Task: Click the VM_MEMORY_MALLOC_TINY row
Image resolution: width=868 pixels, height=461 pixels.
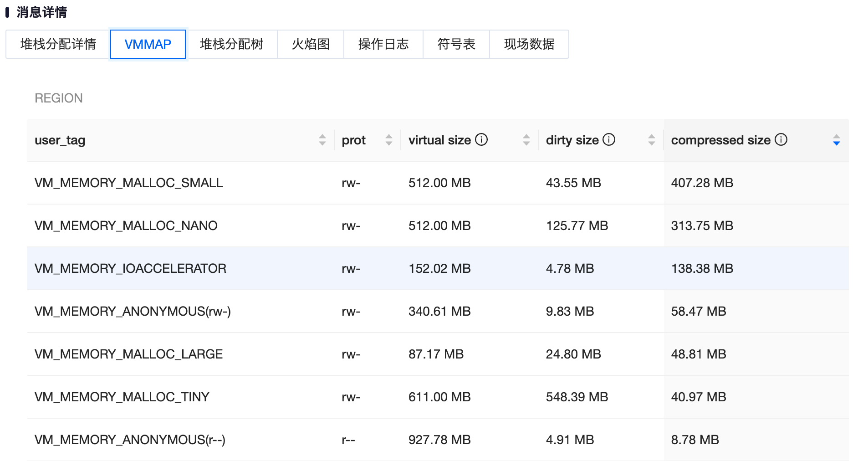Action: (122, 397)
